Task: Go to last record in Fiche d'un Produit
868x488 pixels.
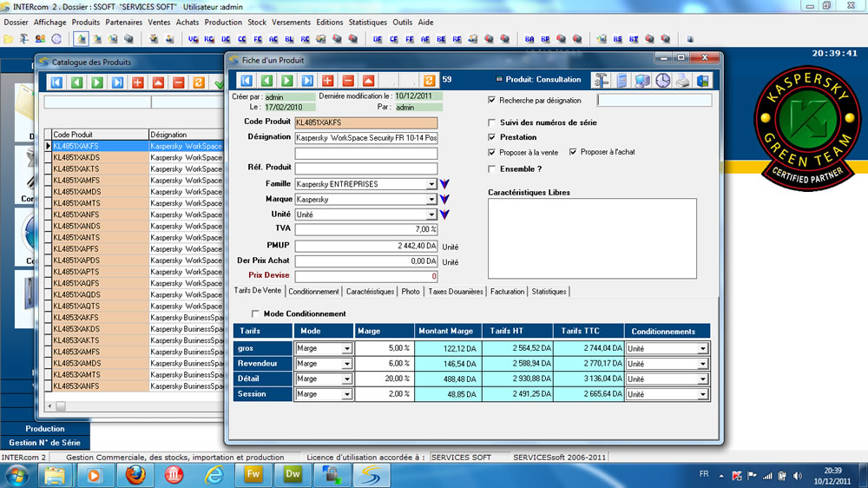Action: (308, 80)
